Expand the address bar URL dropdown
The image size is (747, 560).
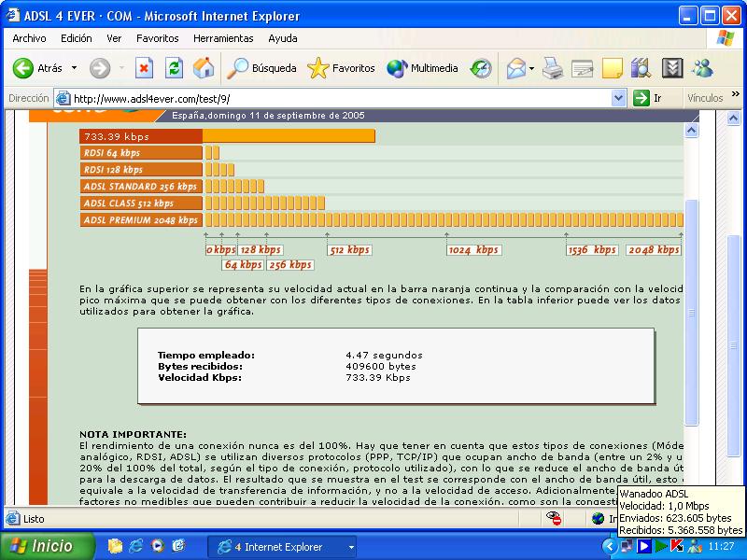(618, 99)
